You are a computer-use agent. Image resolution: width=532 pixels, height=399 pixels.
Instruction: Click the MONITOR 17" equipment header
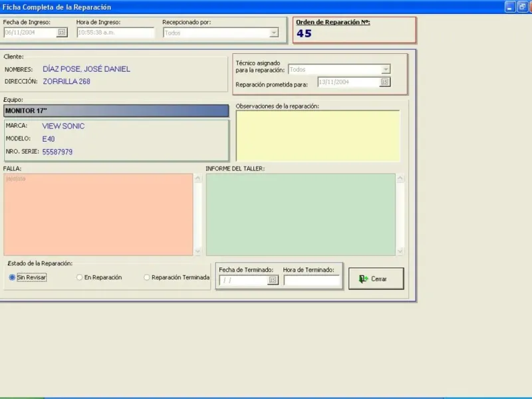click(x=116, y=110)
